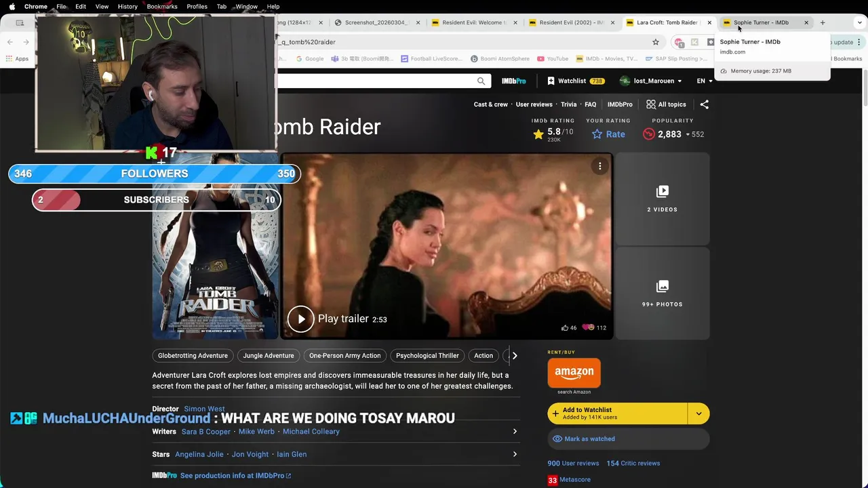Select the Action genre chip

(x=484, y=355)
